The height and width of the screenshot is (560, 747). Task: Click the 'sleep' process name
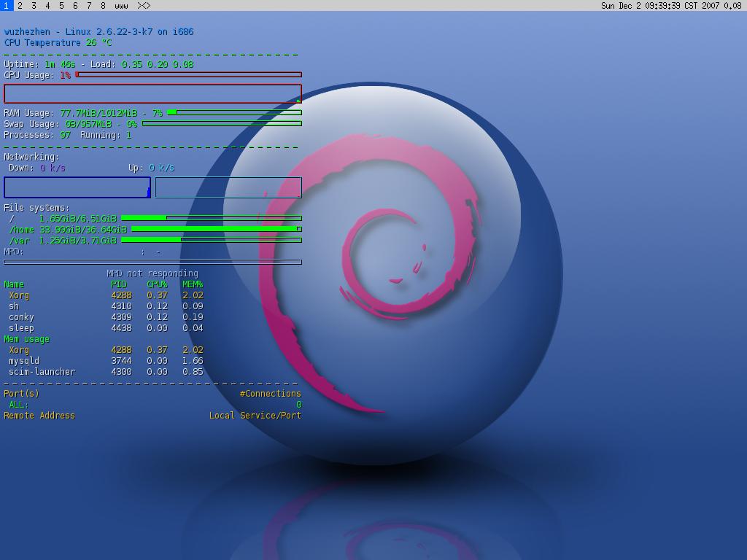[21, 328]
